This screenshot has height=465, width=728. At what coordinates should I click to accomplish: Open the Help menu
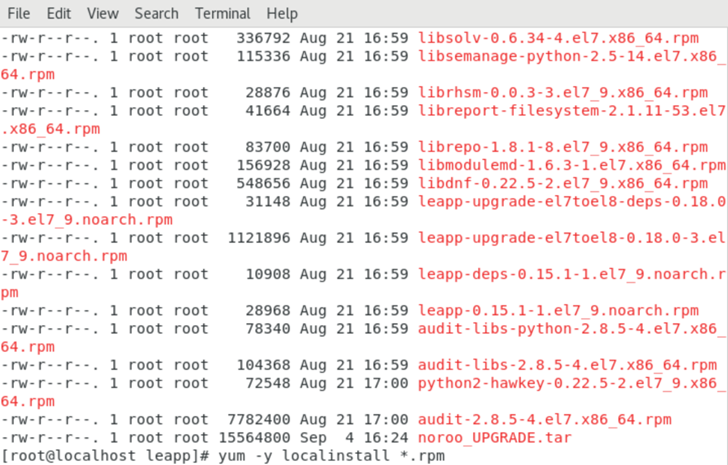point(282,13)
